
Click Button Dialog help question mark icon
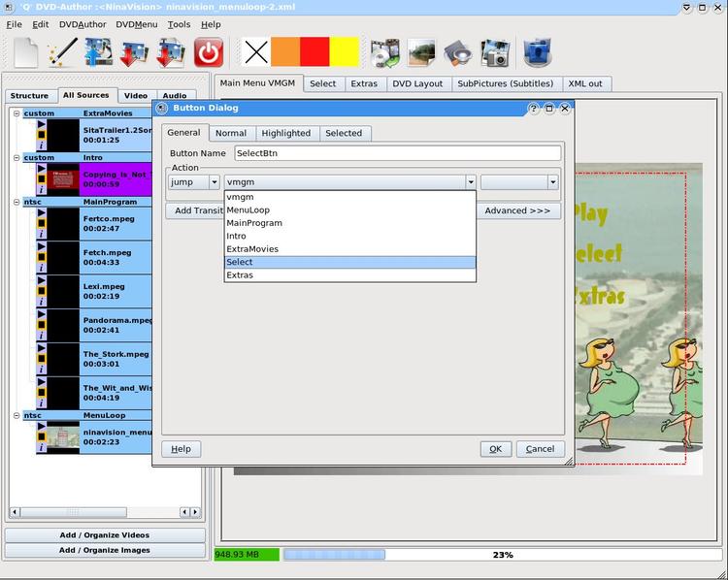point(534,109)
